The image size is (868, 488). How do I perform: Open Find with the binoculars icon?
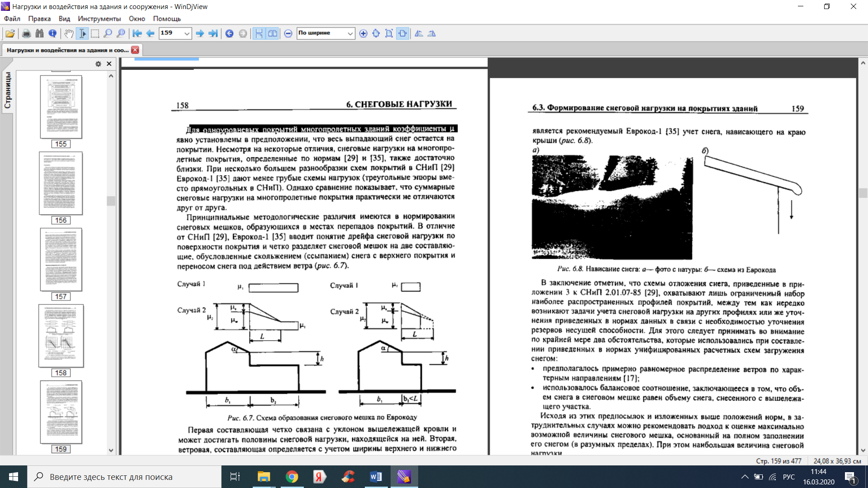tap(39, 33)
